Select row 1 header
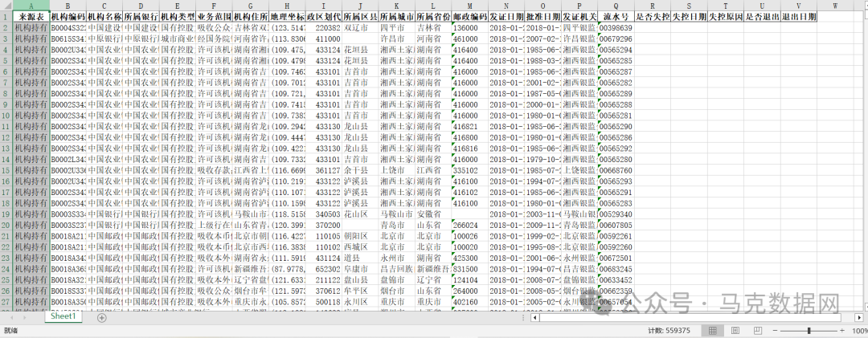The image size is (868, 338). coord(6,17)
